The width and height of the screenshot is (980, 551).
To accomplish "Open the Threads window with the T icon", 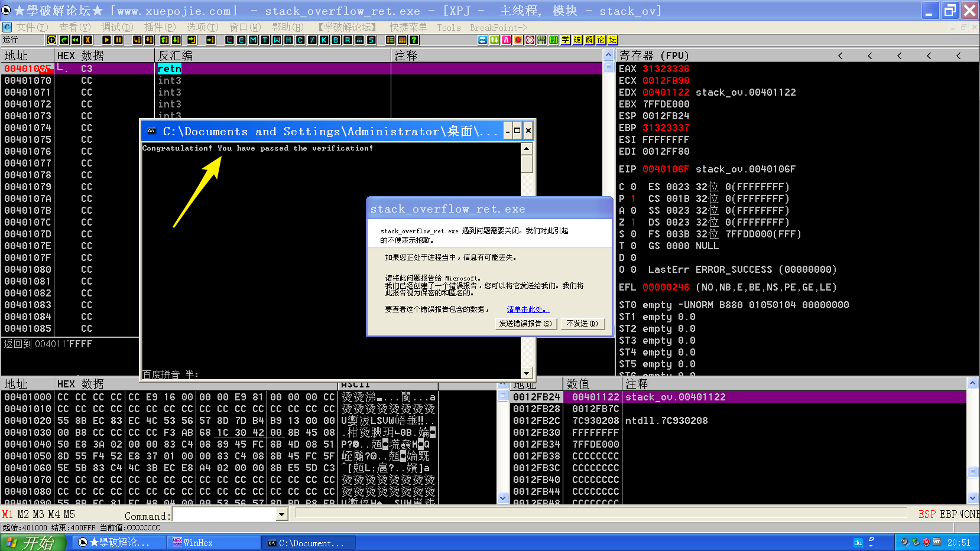I will click(265, 40).
